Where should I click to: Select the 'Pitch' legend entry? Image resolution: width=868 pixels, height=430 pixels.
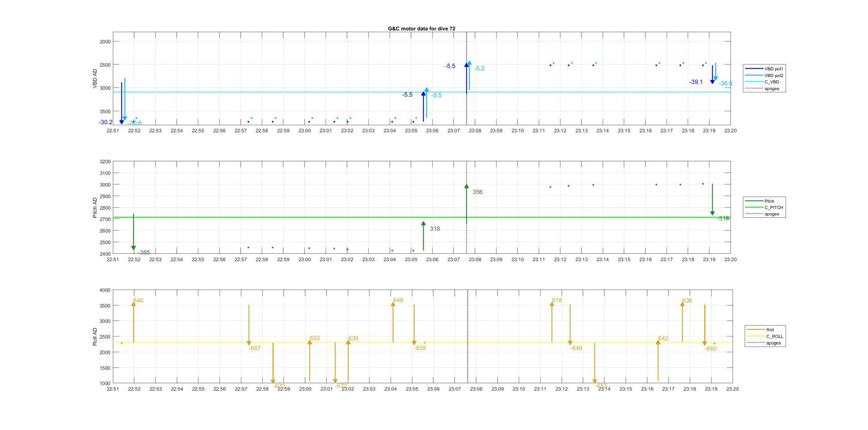[761, 201]
